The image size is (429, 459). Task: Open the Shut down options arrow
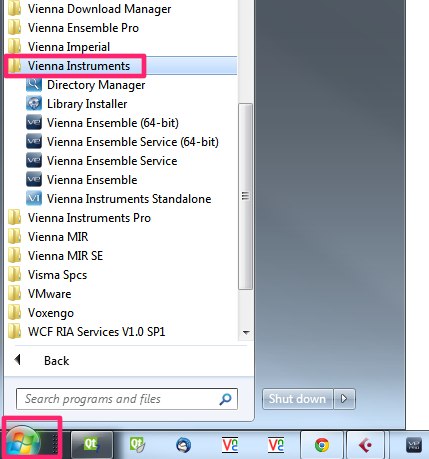(344, 399)
